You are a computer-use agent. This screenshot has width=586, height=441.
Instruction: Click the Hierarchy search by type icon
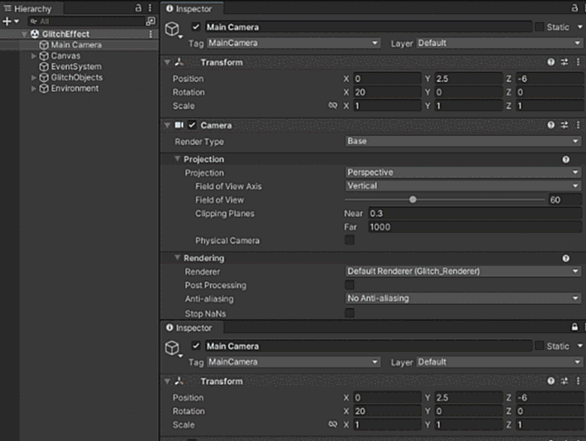coord(151,21)
